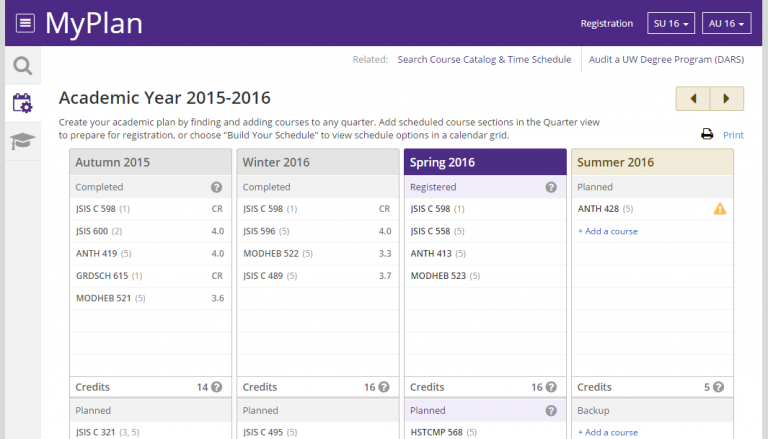Select MODHEB 521 course row
The image size is (768, 439).
150,298
